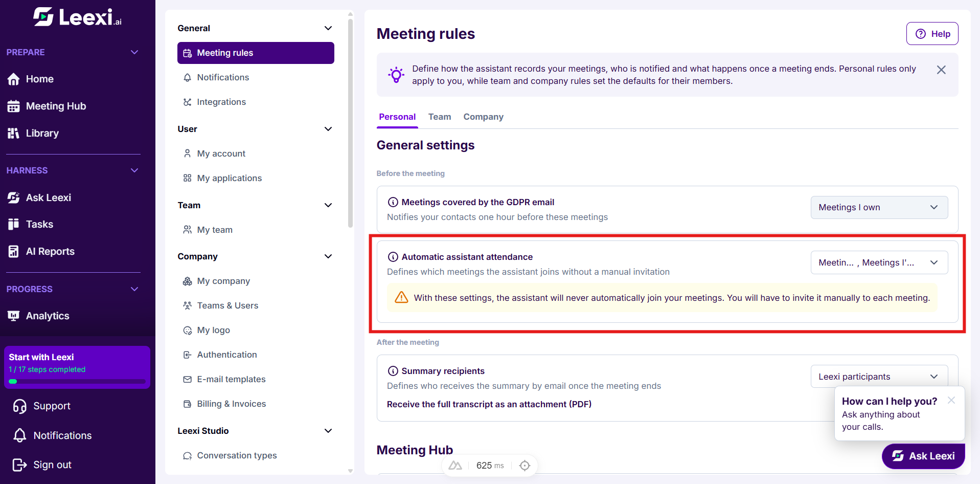
Task: Click scrollbar down arrow in settings menu
Action: (x=350, y=471)
